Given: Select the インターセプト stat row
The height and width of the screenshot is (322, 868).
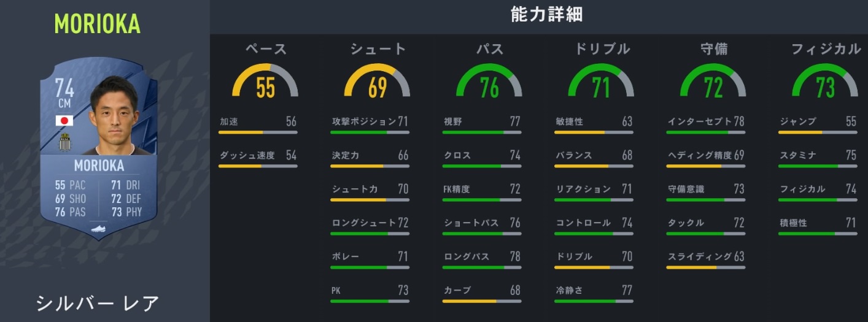Looking at the screenshot, I should coord(706,121).
